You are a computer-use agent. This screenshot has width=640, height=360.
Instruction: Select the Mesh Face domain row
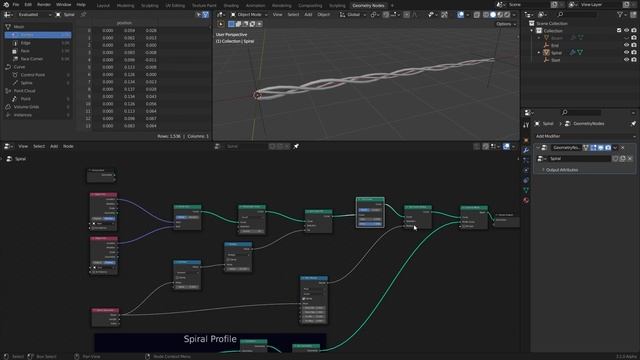(x=38, y=51)
